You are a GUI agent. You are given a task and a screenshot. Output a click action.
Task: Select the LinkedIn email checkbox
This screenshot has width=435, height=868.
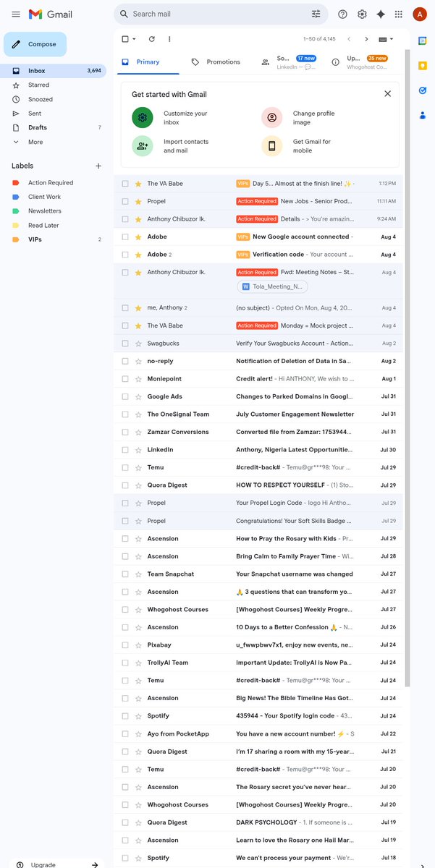tap(125, 450)
